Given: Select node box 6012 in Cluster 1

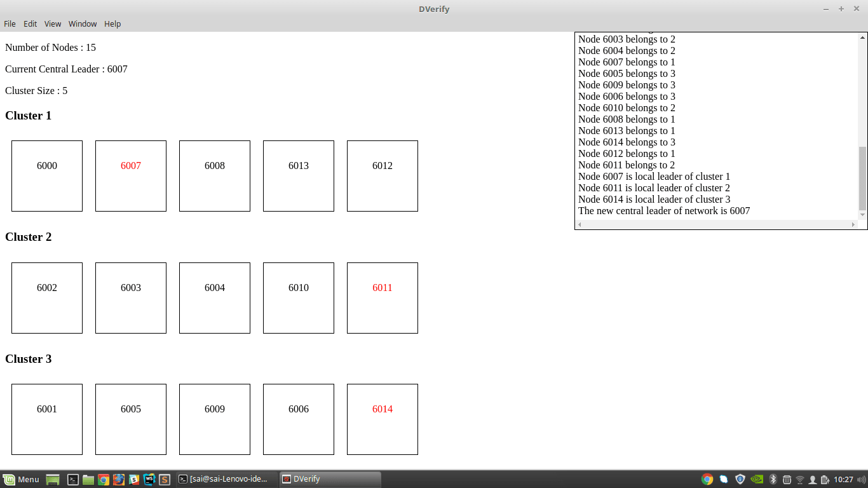Looking at the screenshot, I should (383, 176).
